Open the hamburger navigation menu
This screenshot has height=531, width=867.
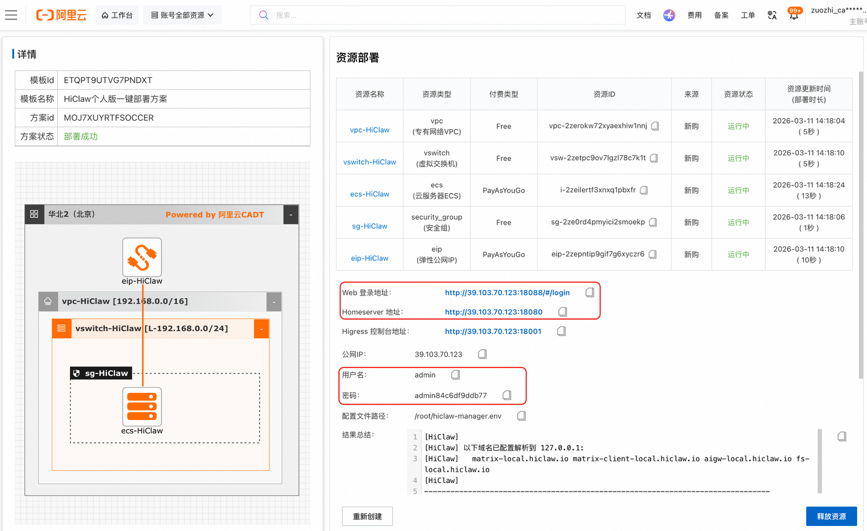coord(11,15)
